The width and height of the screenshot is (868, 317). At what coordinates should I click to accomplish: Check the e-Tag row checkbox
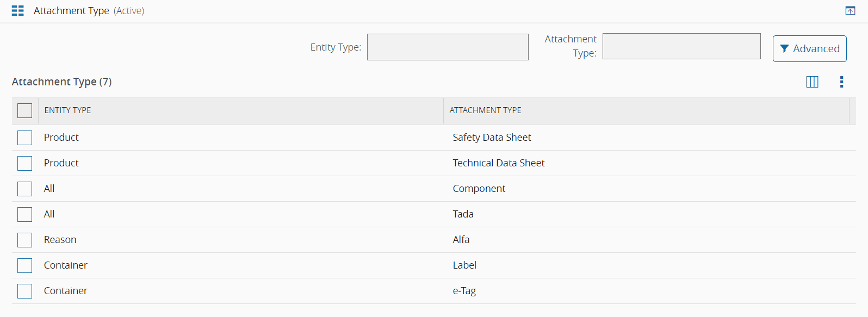(25, 291)
